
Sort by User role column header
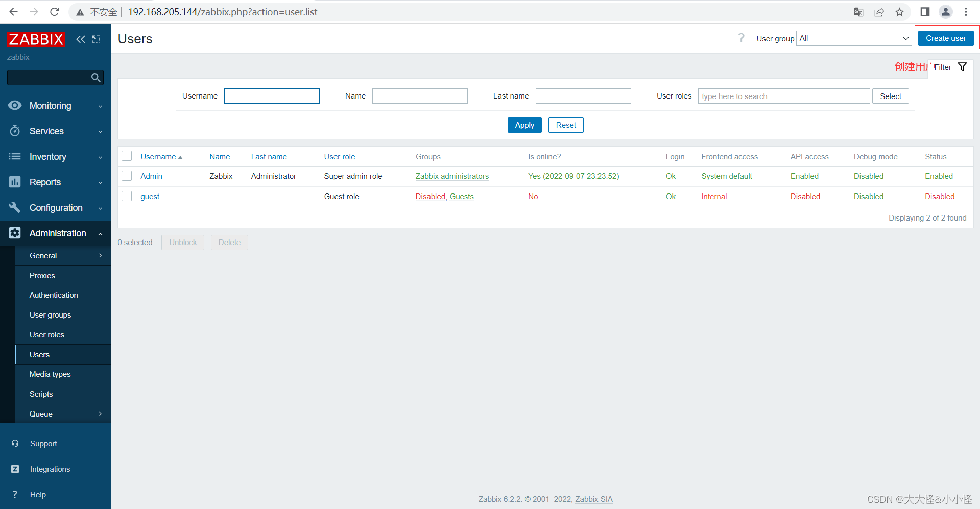click(x=339, y=157)
